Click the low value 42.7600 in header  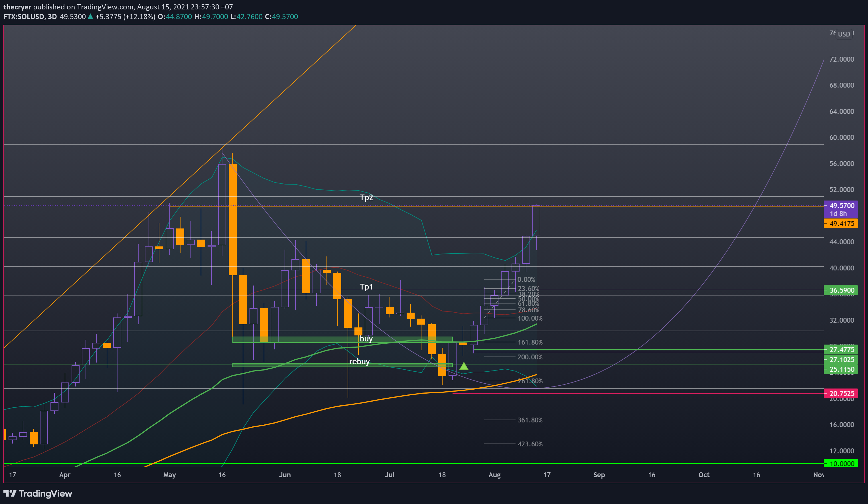point(250,17)
